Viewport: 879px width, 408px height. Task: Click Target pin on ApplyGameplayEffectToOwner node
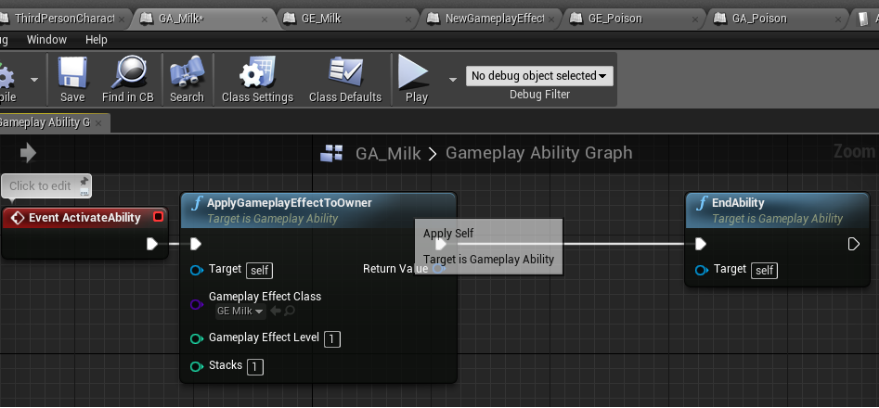tap(196, 271)
